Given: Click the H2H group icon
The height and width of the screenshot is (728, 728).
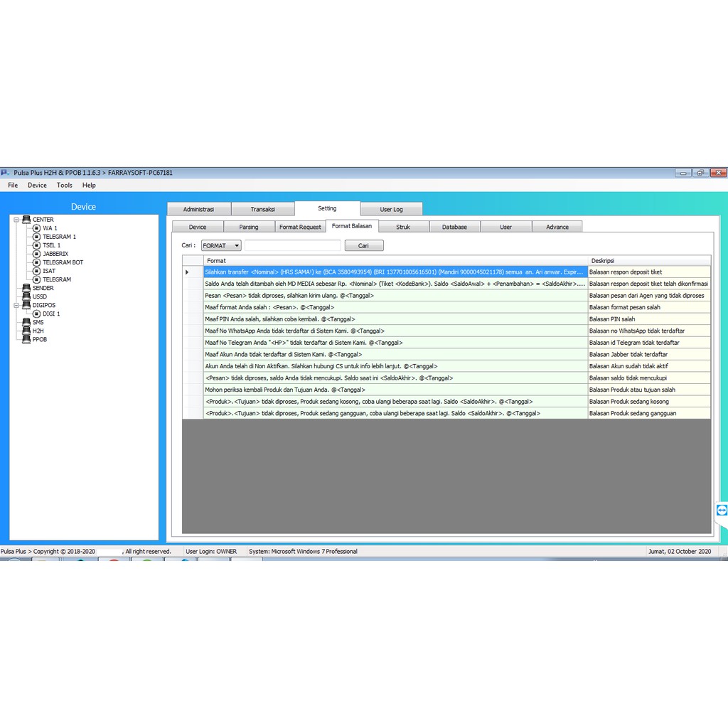Looking at the screenshot, I should [x=26, y=331].
